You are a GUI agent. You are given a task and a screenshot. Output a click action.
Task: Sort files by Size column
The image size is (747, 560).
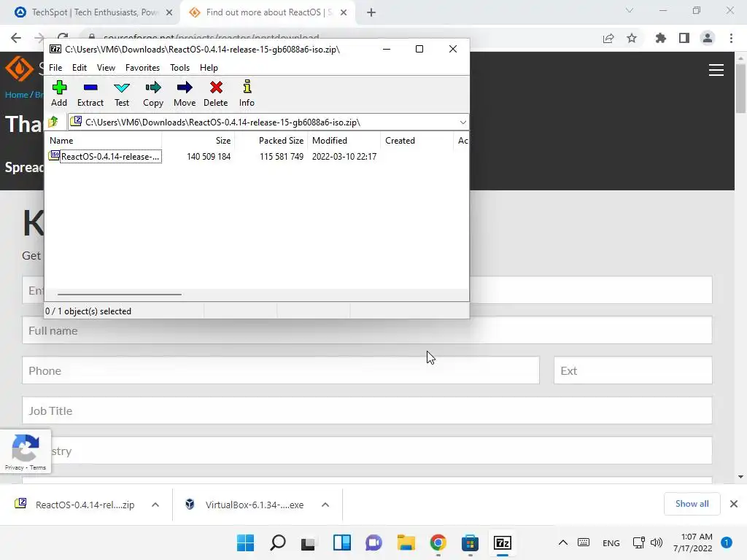click(x=198, y=141)
